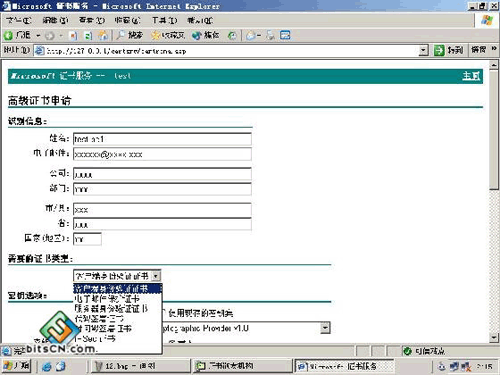Follow the 主页 (Home) link in the banner
This screenshot has height=375, width=500.
471,76
